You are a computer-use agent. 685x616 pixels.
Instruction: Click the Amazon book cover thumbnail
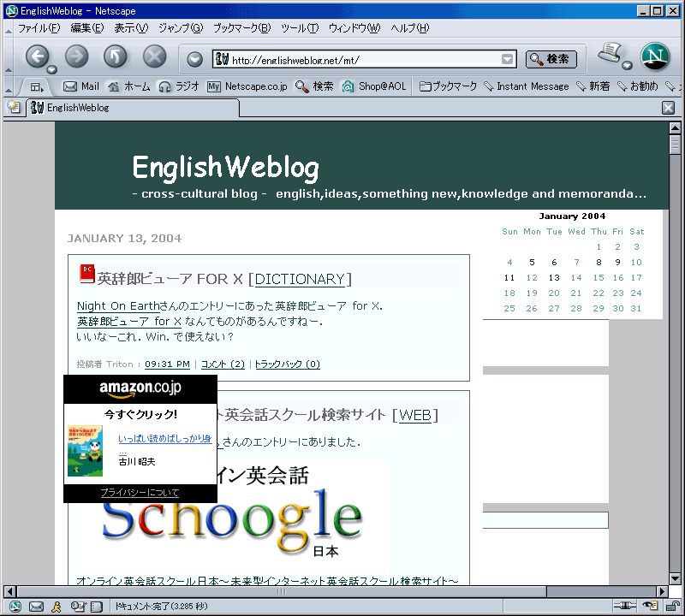pos(85,451)
